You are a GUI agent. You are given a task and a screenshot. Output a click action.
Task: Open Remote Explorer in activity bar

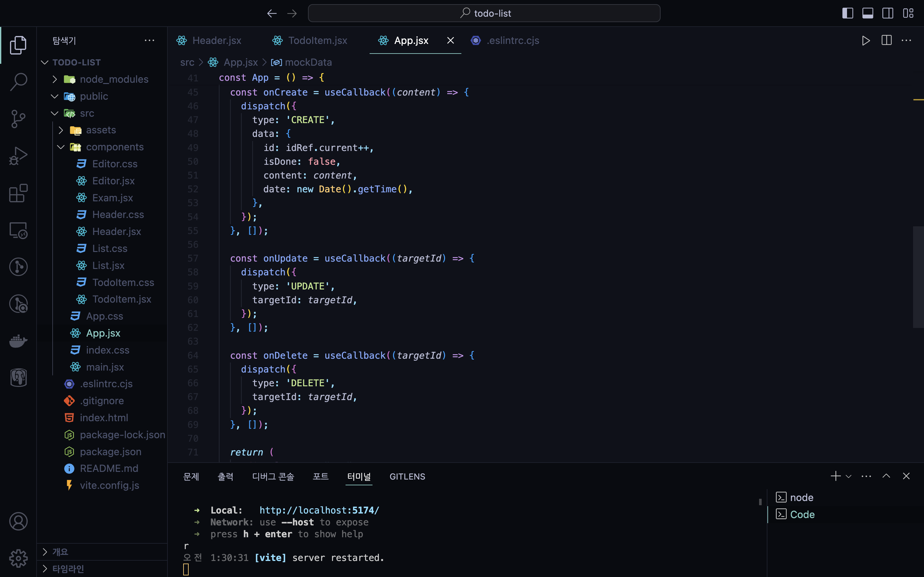tap(18, 230)
